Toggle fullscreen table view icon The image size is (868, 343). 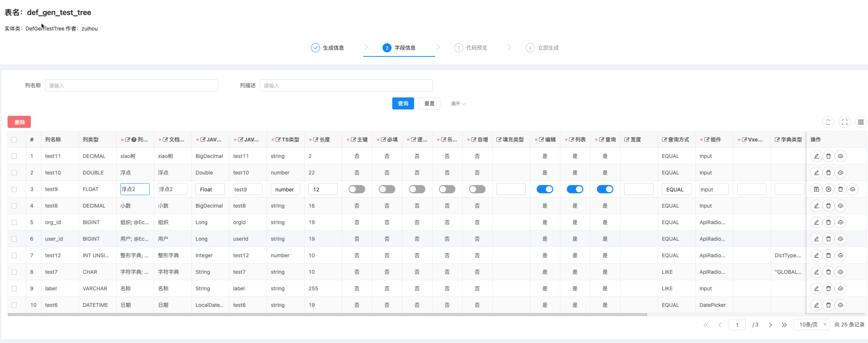844,122
